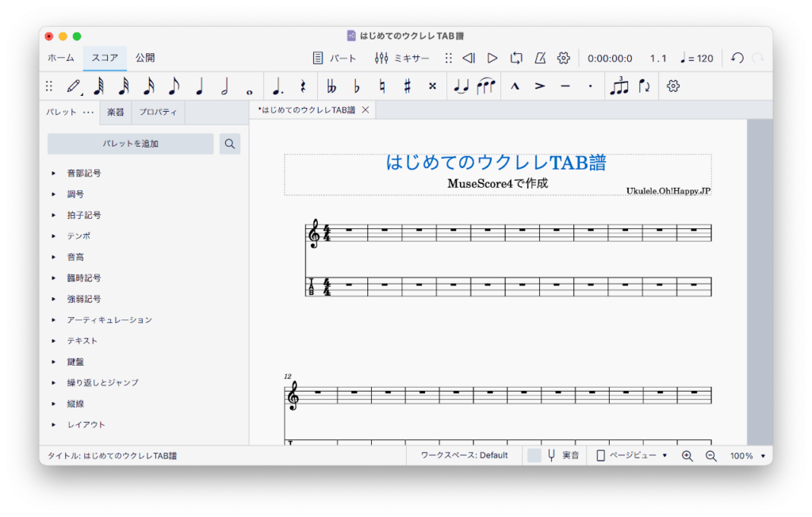The width and height of the screenshot is (812, 517).
Task: Click the rest symbol icon
Action: [302, 86]
